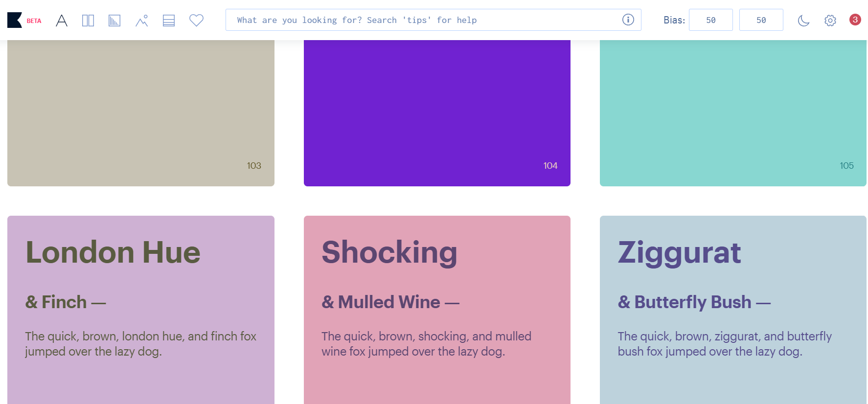Screen dimensions: 868x404
Task: Select the beige color swatch numbered 103
Action: click(x=141, y=112)
